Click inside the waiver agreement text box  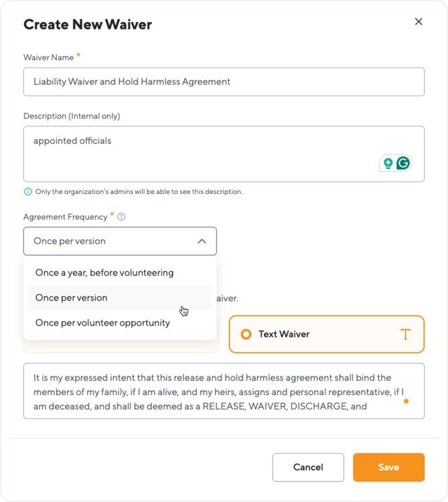(214, 391)
